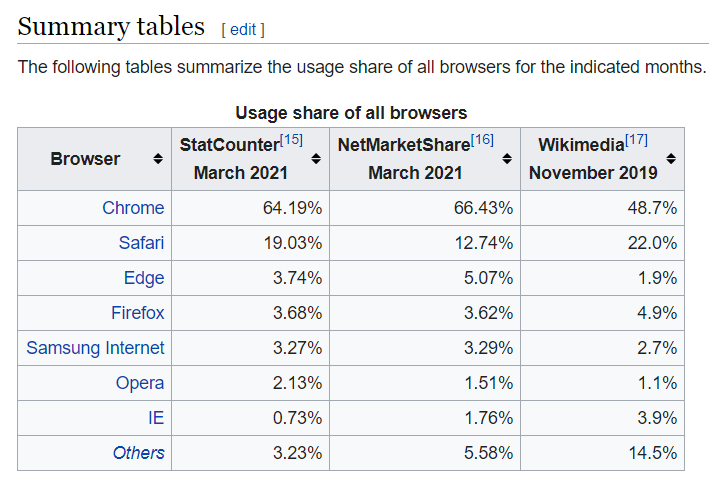709x482 pixels.
Task: Click the Browser column header text
Action: (85, 159)
